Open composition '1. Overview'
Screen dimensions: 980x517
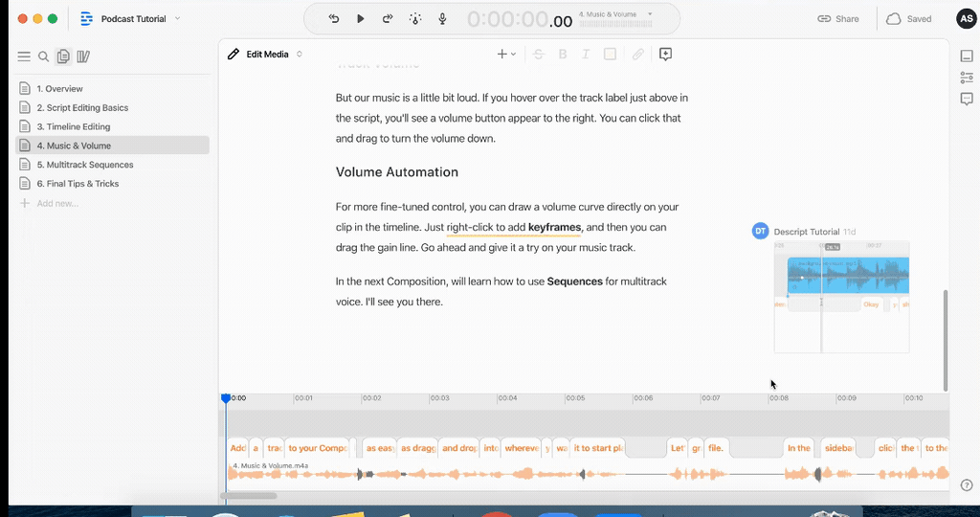pos(113,89)
